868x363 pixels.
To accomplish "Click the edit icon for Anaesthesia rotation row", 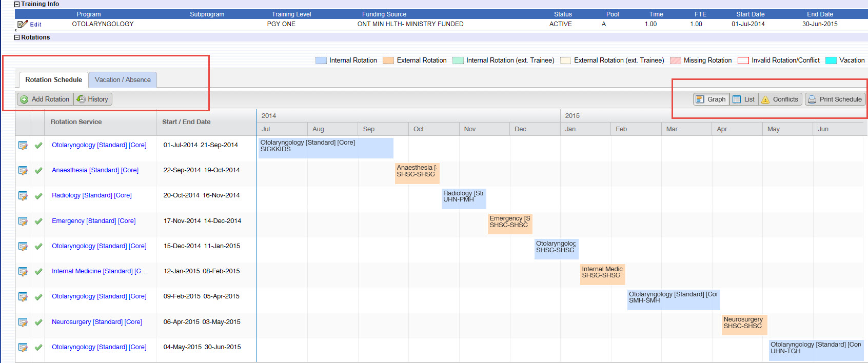I will tap(23, 170).
